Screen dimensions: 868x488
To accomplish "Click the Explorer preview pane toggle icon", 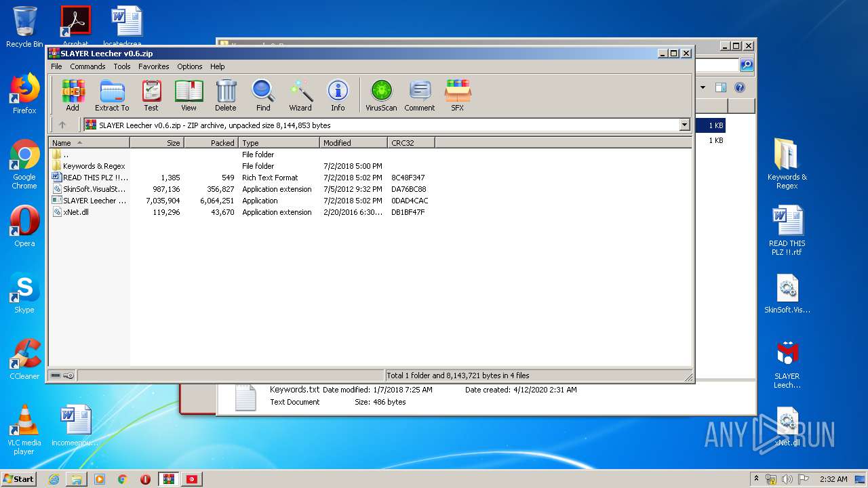I will pos(721,87).
